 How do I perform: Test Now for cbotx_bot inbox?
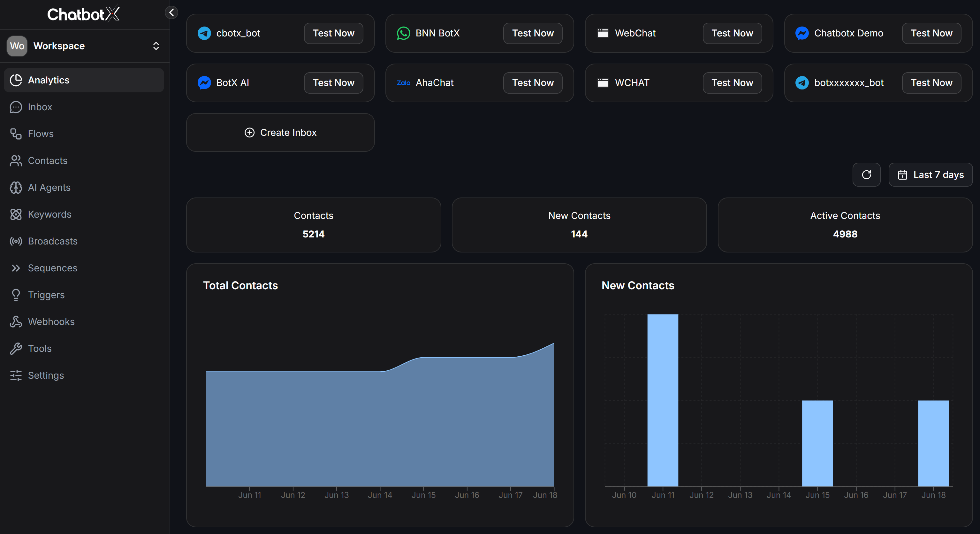333,33
